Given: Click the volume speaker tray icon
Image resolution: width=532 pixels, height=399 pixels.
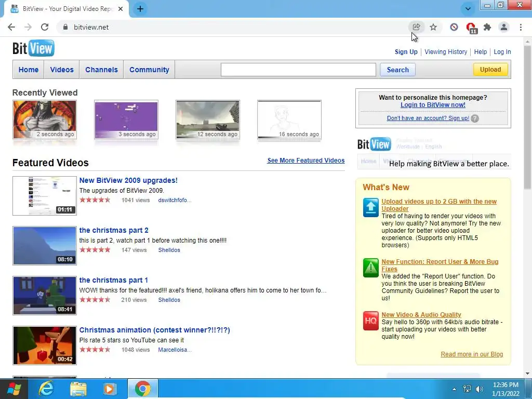Looking at the screenshot, I should coord(480,389).
